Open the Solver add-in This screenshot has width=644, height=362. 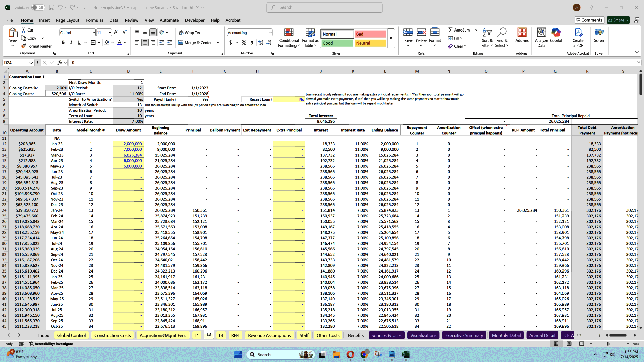[599, 35]
